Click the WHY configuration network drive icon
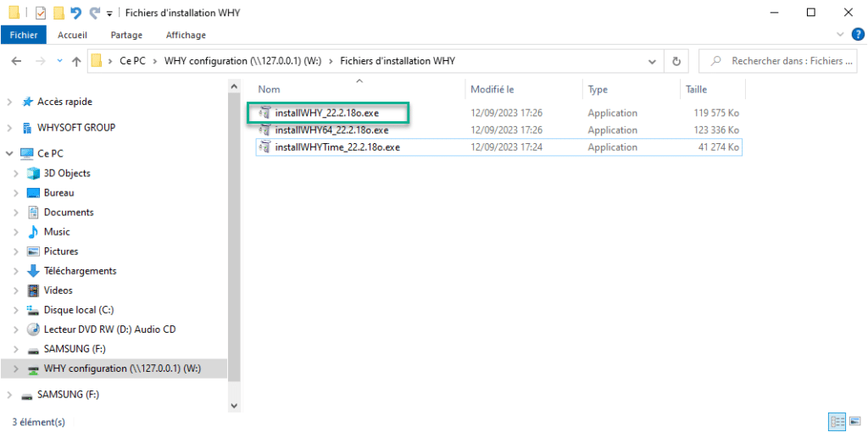Viewport: 868px width, 432px height. pos(34,368)
